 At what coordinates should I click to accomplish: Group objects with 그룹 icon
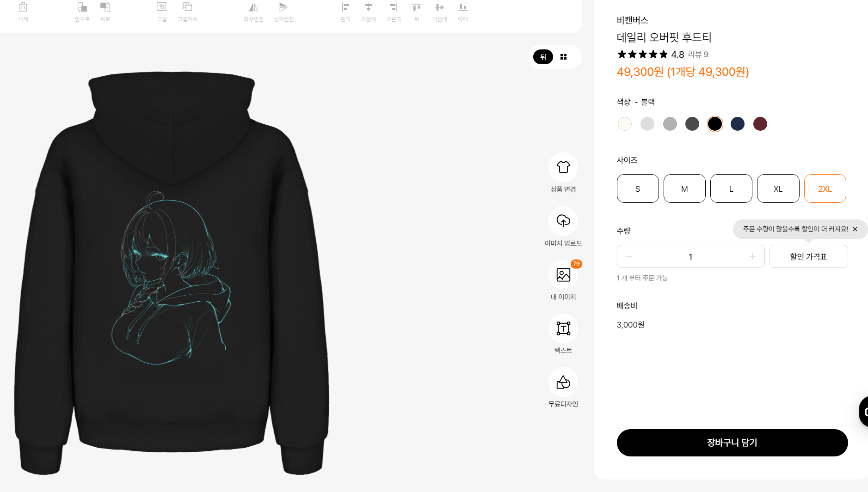[162, 7]
